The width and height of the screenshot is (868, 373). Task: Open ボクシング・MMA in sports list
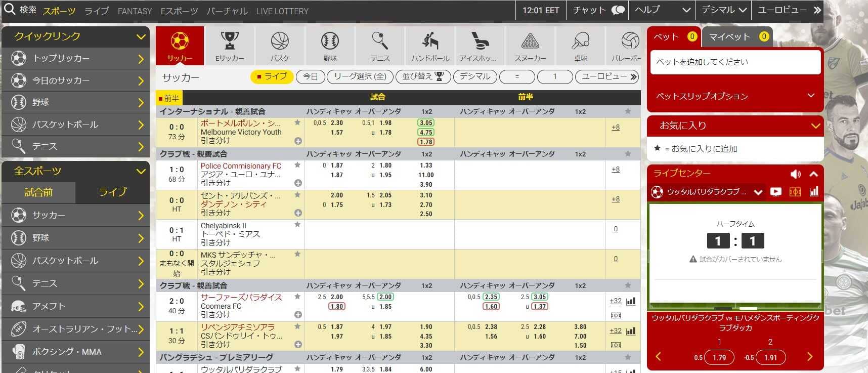point(76,352)
